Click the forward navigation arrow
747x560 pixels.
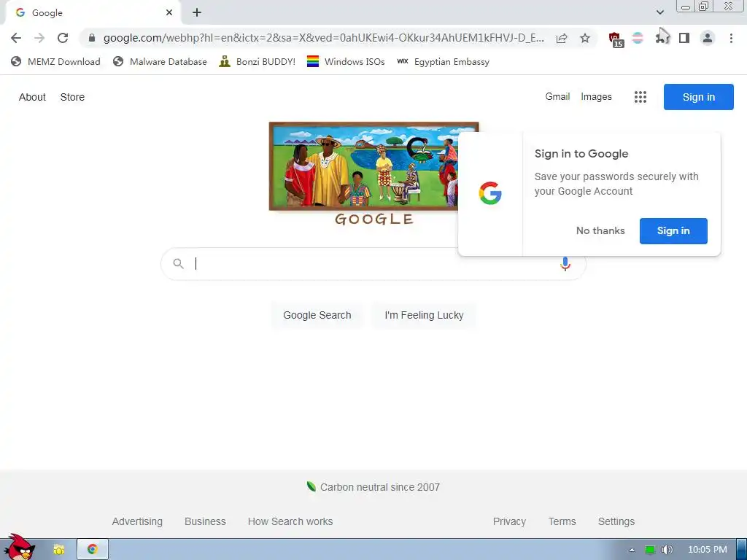coord(39,38)
